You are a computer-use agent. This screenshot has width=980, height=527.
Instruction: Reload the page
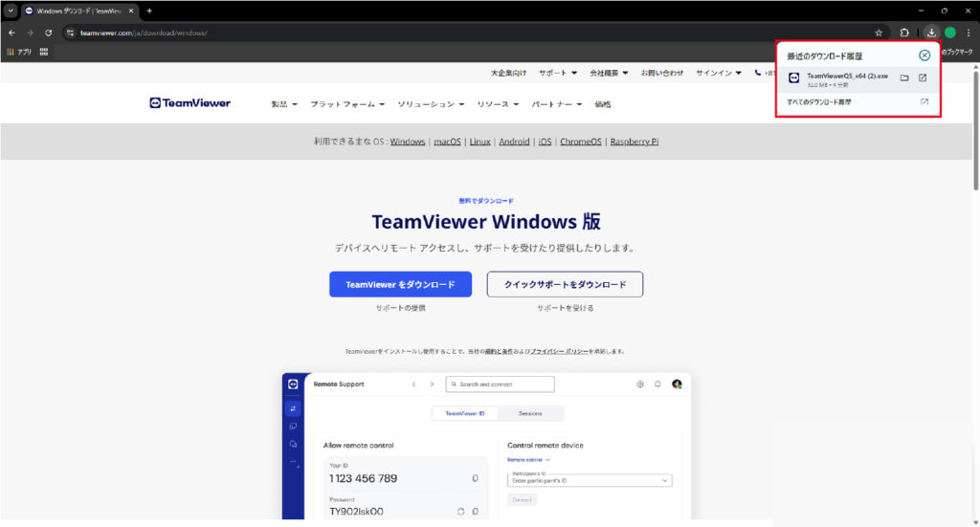click(x=48, y=33)
